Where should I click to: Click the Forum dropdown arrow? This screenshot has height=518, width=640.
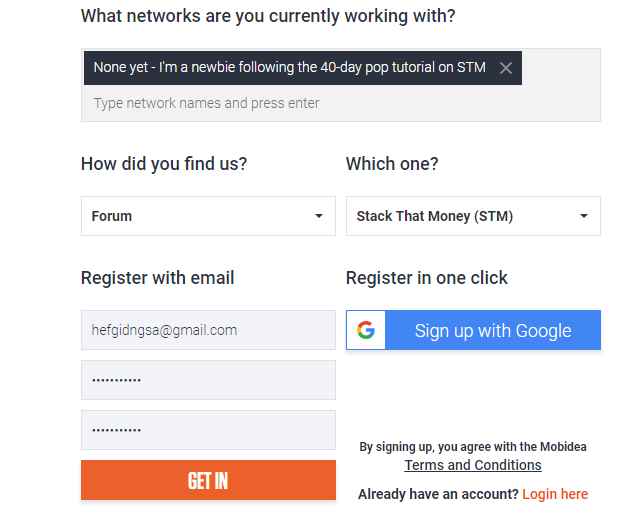[x=319, y=216]
